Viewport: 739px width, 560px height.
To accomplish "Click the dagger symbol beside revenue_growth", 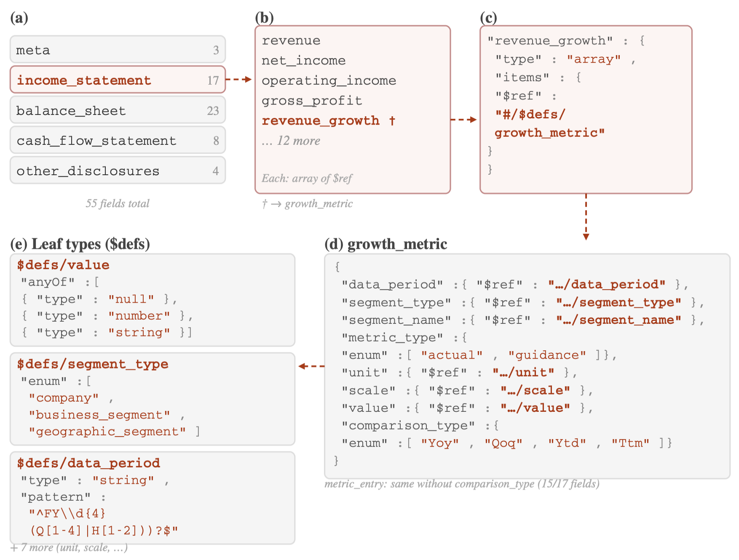I will pos(392,121).
